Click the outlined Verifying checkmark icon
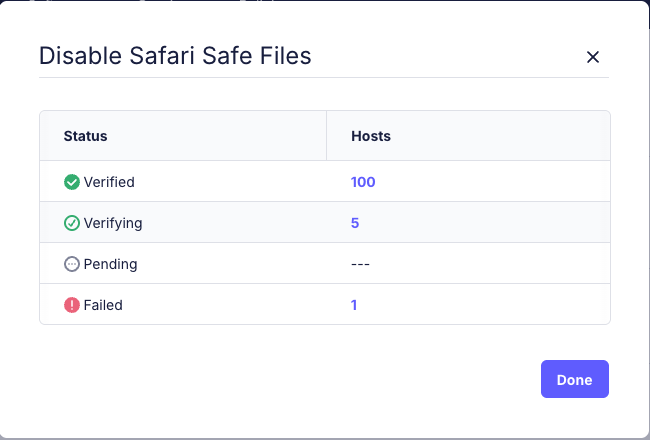 [72, 223]
